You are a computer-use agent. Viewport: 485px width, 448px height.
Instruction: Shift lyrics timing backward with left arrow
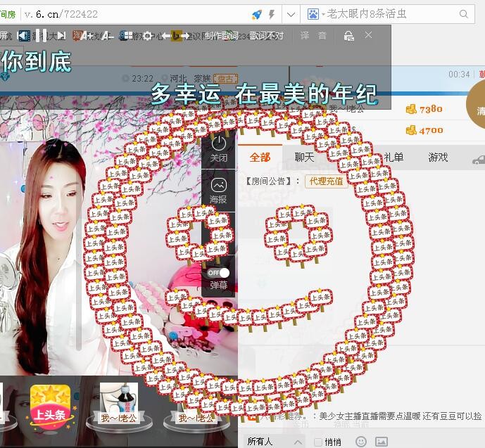(166, 36)
